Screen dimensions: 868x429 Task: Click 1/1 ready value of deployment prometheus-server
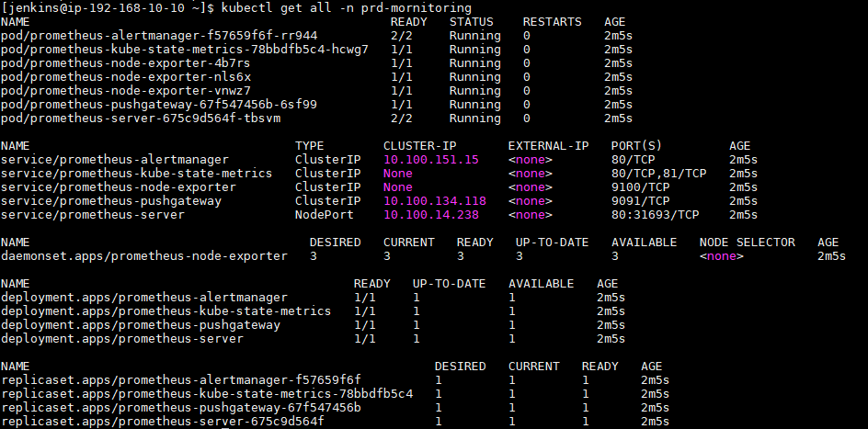365,339
